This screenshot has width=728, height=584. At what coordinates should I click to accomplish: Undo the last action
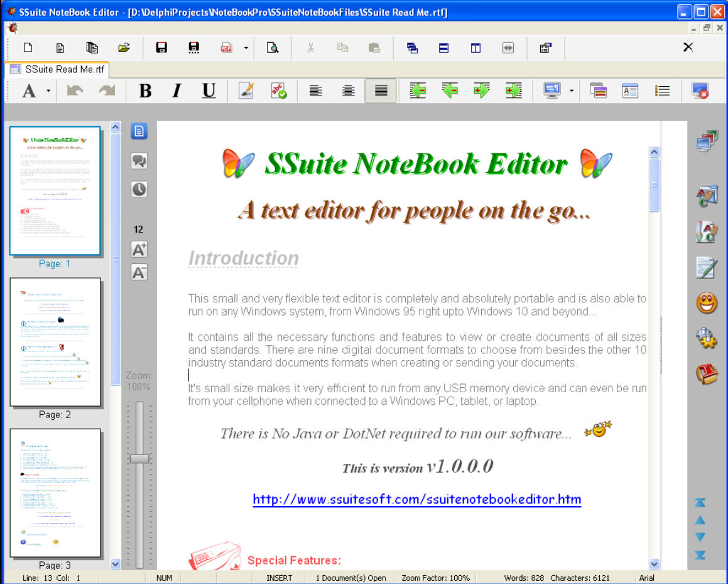point(75,90)
